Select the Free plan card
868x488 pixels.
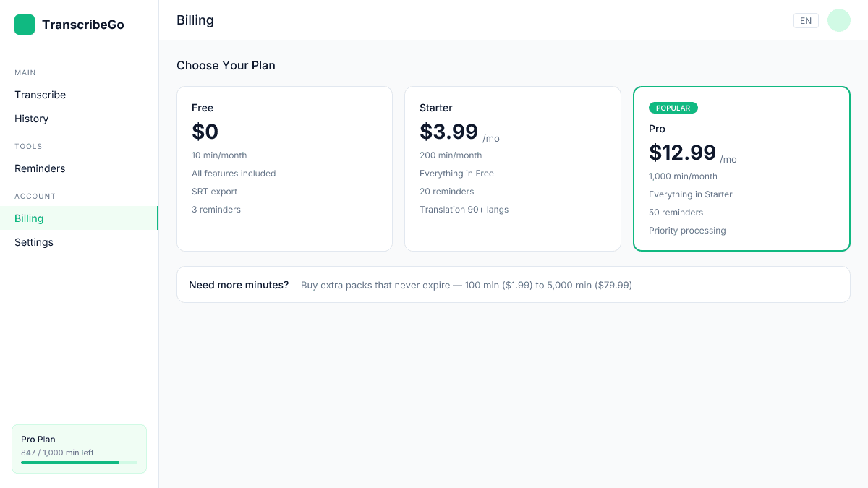[x=284, y=168]
